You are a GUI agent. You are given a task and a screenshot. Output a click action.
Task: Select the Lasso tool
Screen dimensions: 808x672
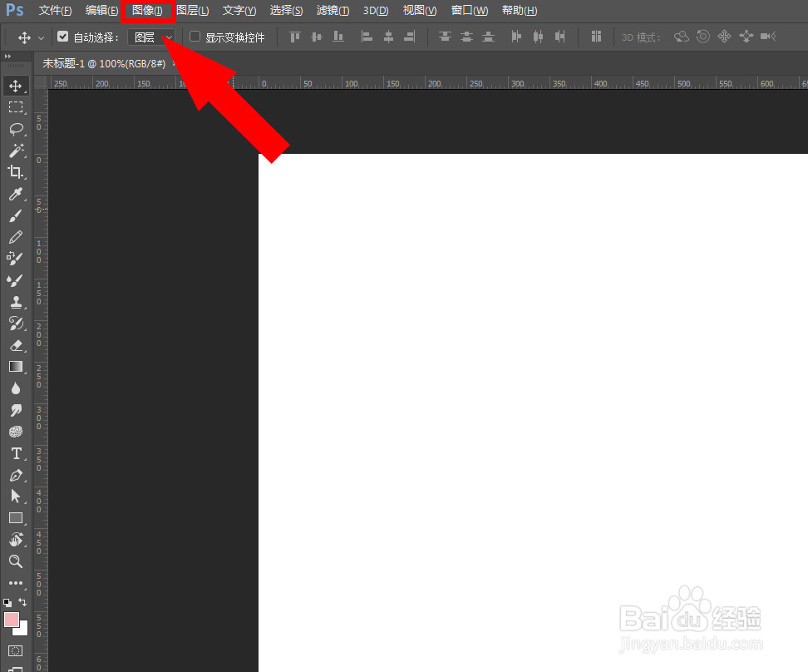tap(16, 129)
